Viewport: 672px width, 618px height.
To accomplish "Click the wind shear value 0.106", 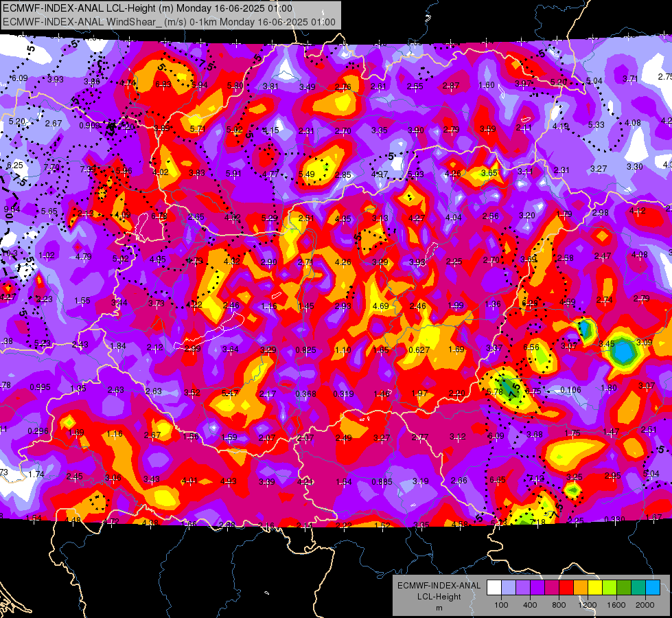I will coord(570,390).
